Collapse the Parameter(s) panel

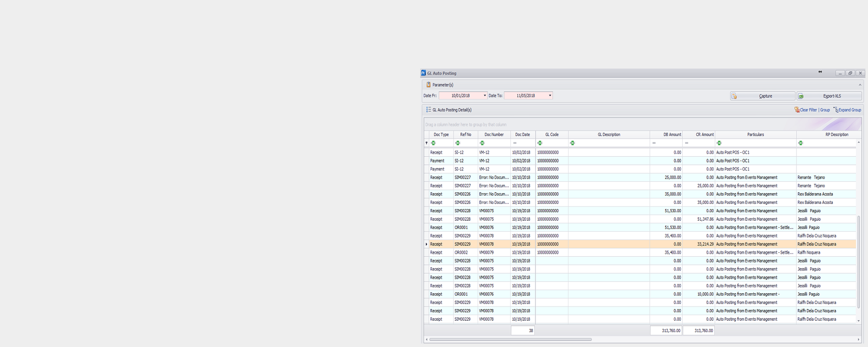(x=860, y=85)
